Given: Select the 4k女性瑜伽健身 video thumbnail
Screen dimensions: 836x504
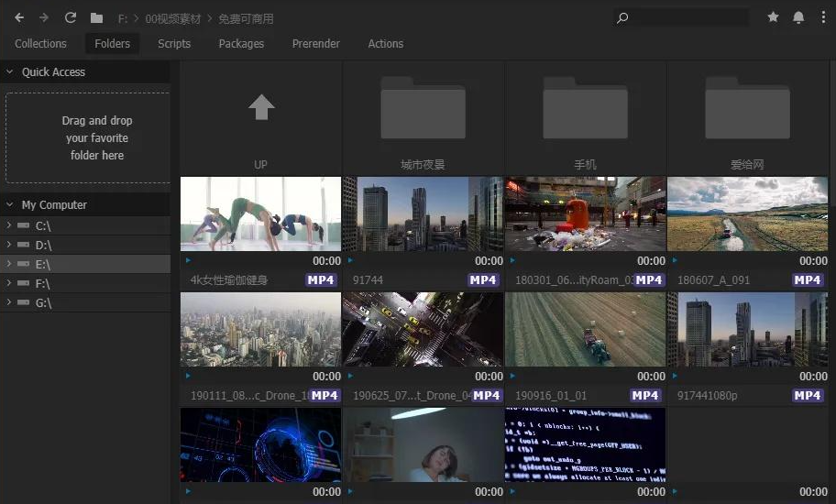Looking at the screenshot, I should [x=261, y=214].
